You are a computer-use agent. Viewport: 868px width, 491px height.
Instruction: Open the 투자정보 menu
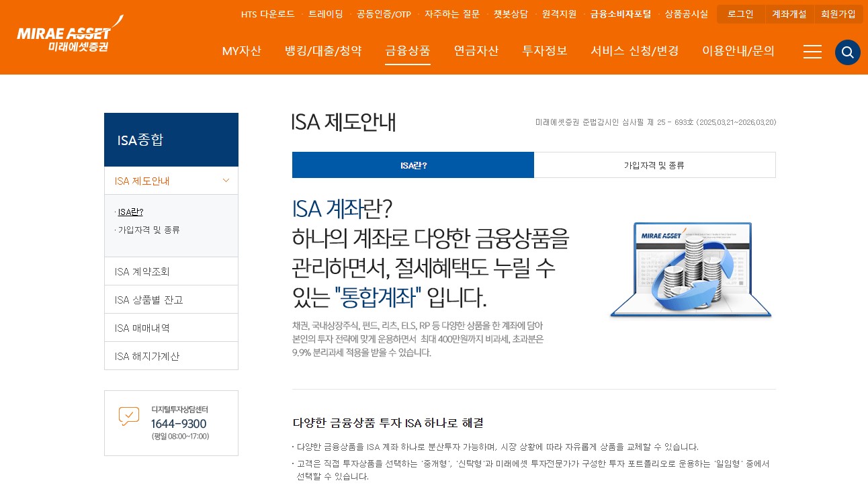pos(545,51)
